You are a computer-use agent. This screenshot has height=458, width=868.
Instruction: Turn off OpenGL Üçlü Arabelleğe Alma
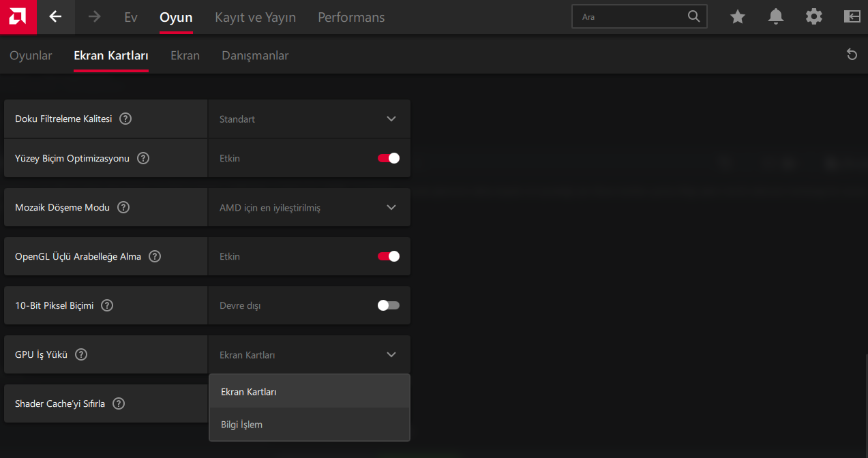389,256
